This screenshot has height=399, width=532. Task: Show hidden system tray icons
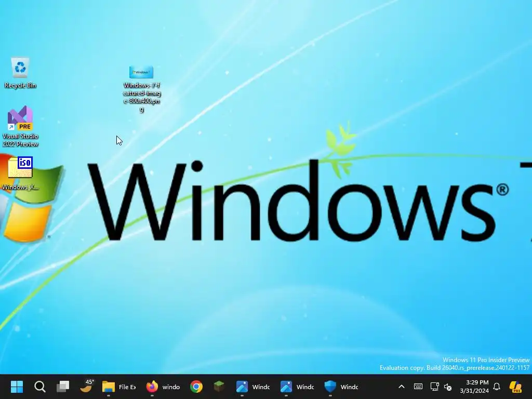(402, 387)
